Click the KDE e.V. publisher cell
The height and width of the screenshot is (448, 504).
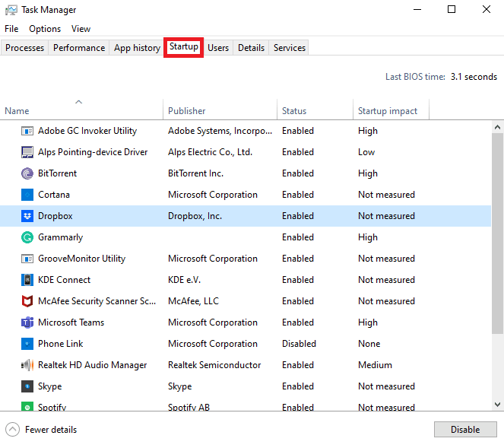pyautogui.click(x=184, y=280)
